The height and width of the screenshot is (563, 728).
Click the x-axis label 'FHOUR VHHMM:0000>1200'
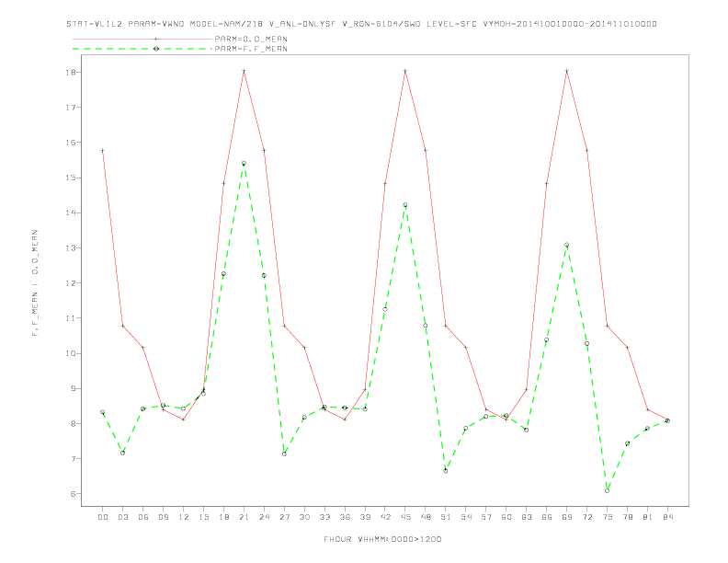point(382,539)
